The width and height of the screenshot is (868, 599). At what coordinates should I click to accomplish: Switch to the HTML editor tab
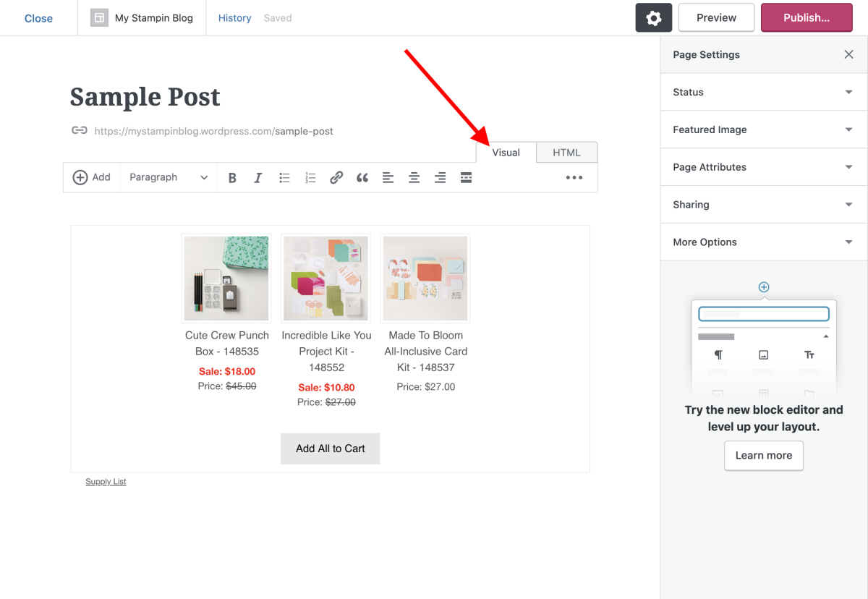tap(567, 153)
